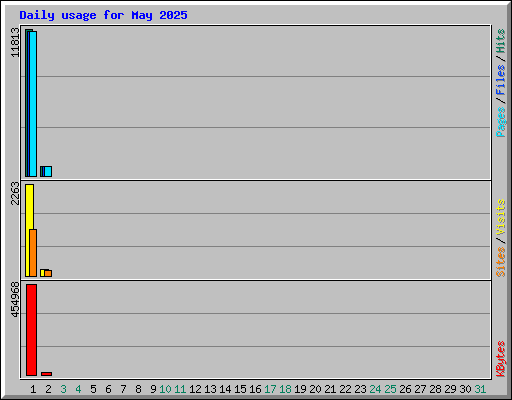Click the 2263 axis value

15,193
